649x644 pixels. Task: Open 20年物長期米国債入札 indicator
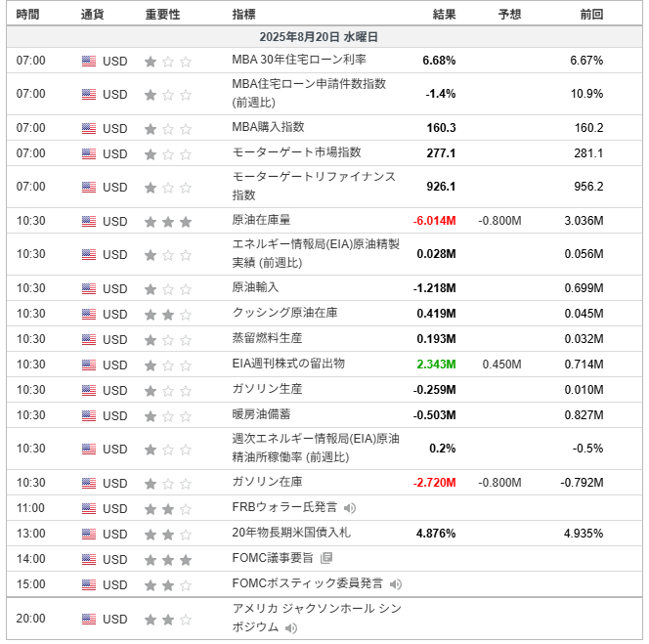[x=291, y=533]
